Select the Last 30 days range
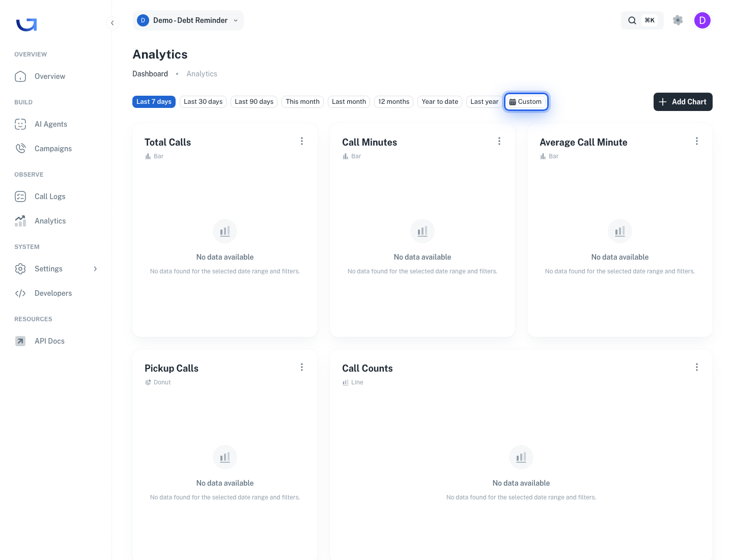Screen dimensions: 733x560 [203, 102]
